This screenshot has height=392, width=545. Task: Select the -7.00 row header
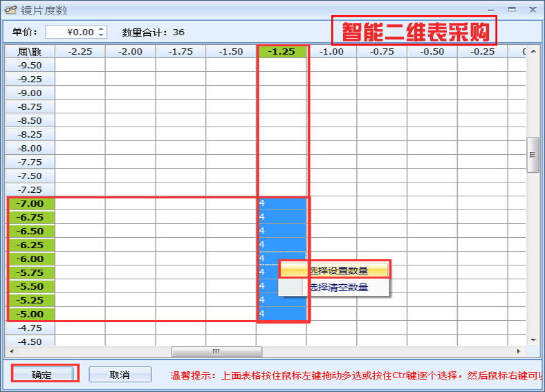pos(30,204)
